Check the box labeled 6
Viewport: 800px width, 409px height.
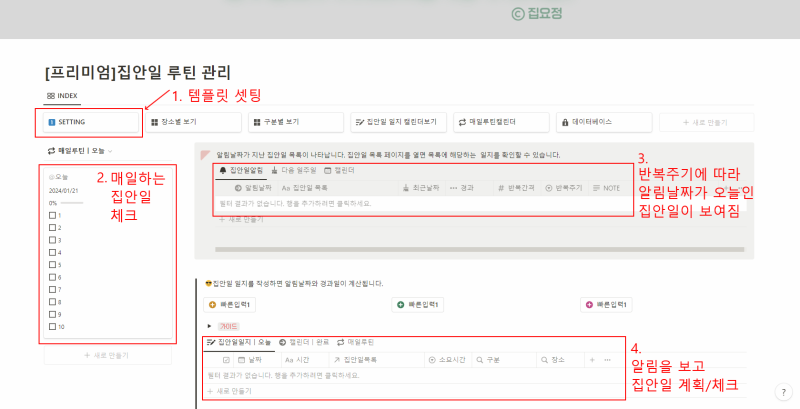pos(52,277)
